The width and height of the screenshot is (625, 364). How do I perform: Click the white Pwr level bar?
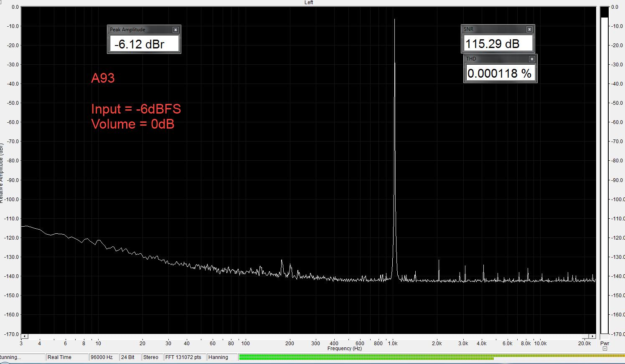point(605,175)
